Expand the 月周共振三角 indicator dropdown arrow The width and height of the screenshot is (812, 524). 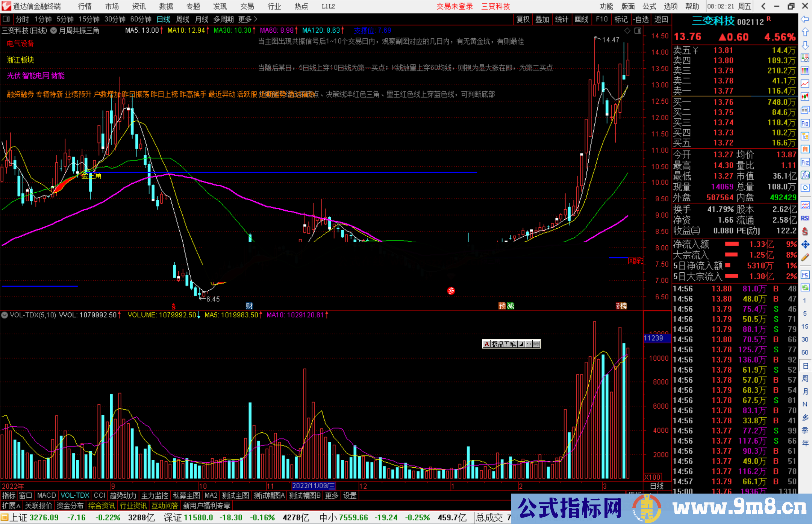[x=54, y=31]
